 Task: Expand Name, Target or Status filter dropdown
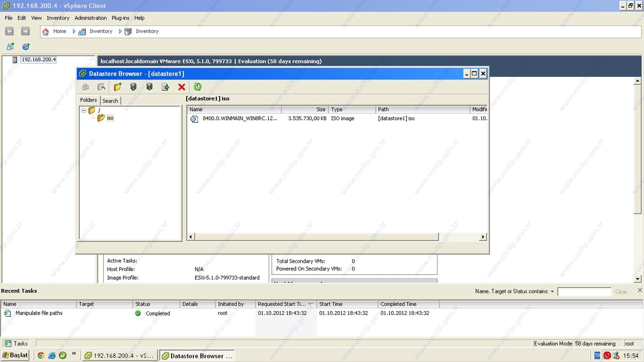click(552, 291)
